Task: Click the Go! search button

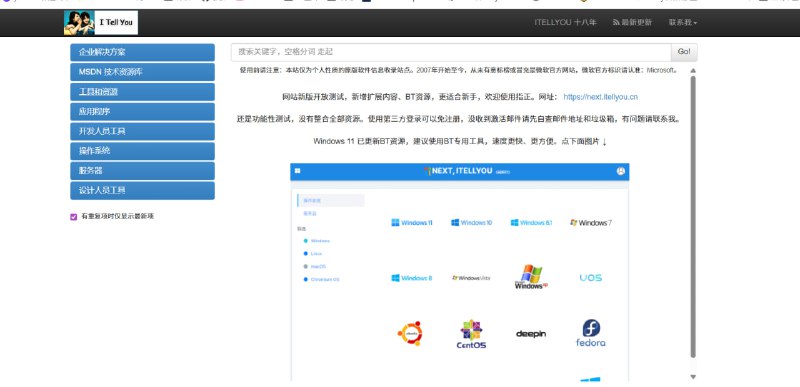Action: (684, 52)
